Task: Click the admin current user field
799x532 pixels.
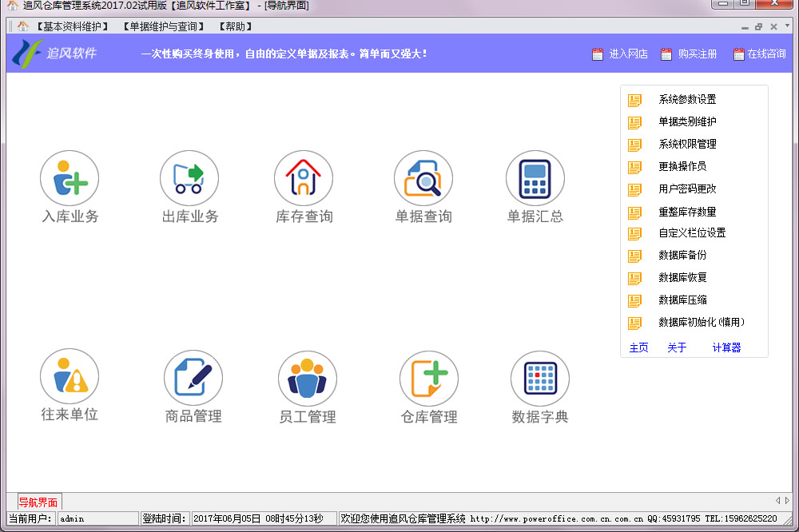Action: tap(97, 518)
